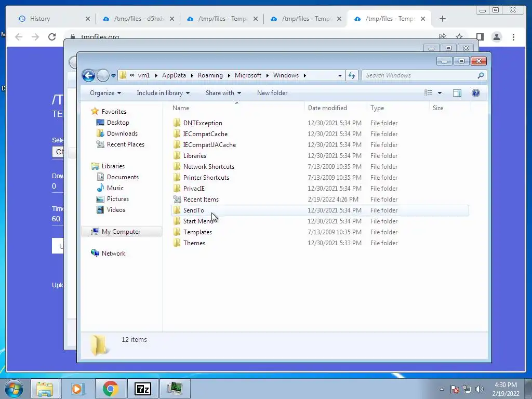
Task: Click the volume speaker tray icon
Action: pyautogui.click(x=480, y=389)
